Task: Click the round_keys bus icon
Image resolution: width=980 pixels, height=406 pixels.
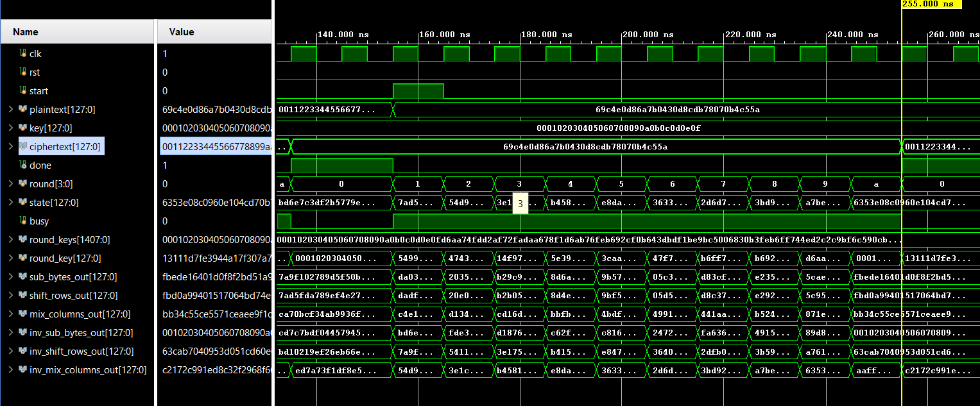Action: pyautogui.click(x=23, y=240)
